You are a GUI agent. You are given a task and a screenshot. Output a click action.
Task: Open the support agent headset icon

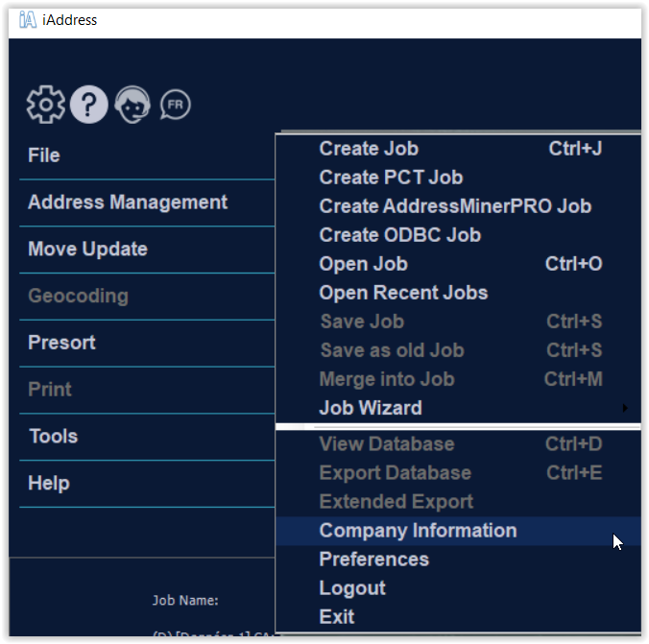132,105
